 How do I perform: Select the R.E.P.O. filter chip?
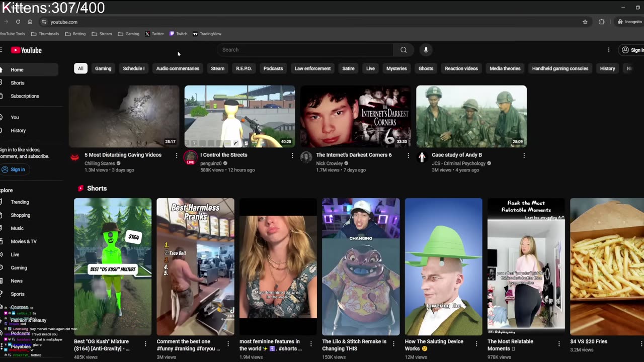tap(244, 68)
